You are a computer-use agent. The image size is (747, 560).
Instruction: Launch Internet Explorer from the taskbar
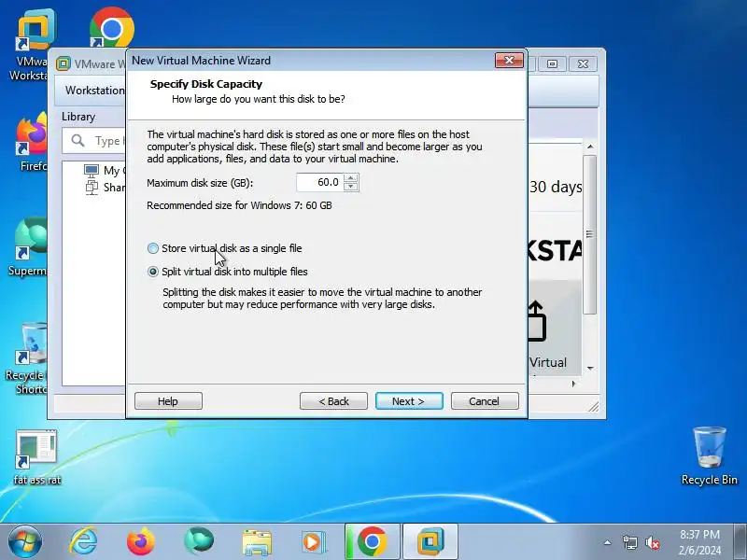point(83,541)
